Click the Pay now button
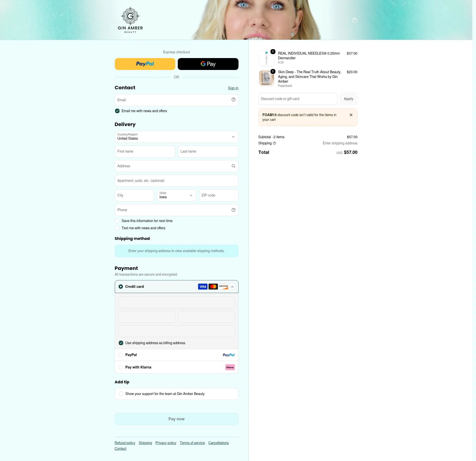476x461 pixels. click(x=177, y=419)
